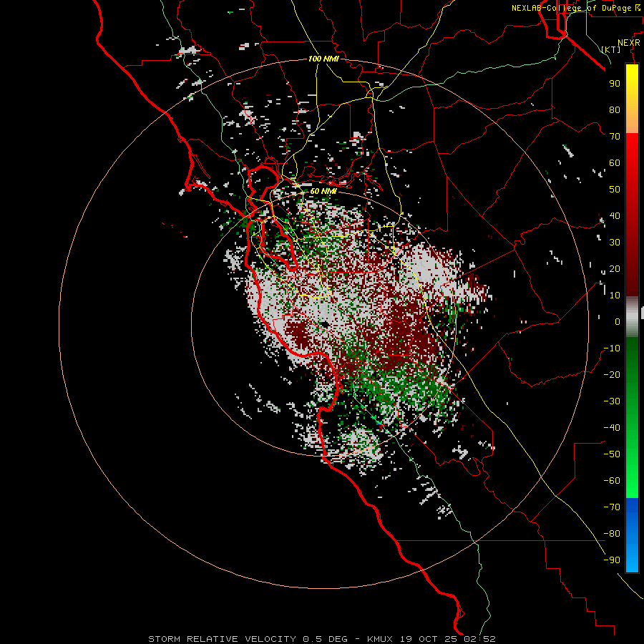Viewport: 644px width, 644px height.
Task: Click the black radar site dot at center
Action: [x=326, y=324]
